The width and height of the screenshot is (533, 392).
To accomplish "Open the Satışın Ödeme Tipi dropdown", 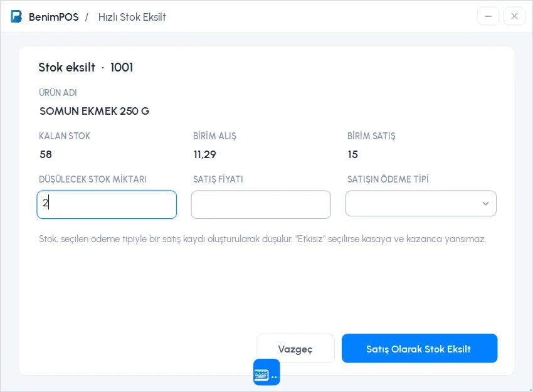I will coord(421,203).
